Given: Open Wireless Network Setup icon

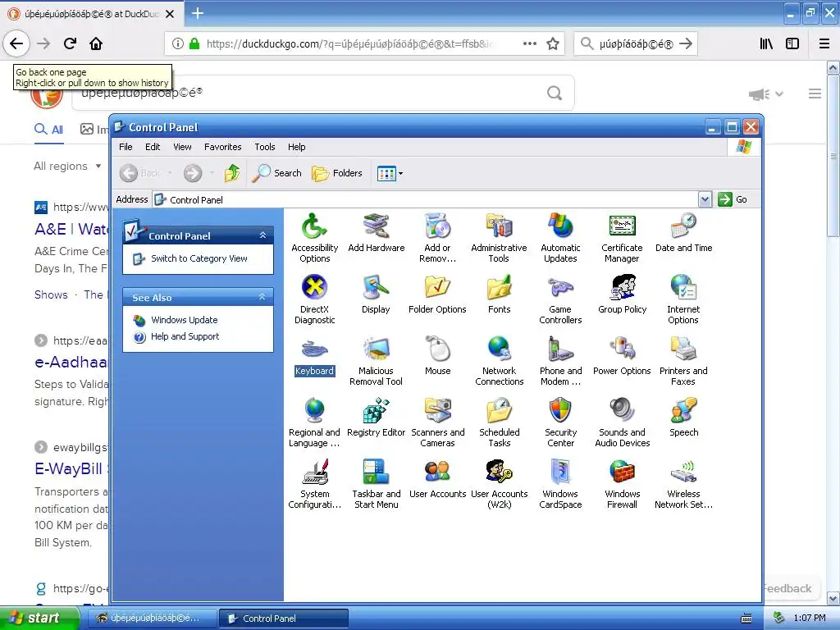Looking at the screenshot, I should 683,484.
